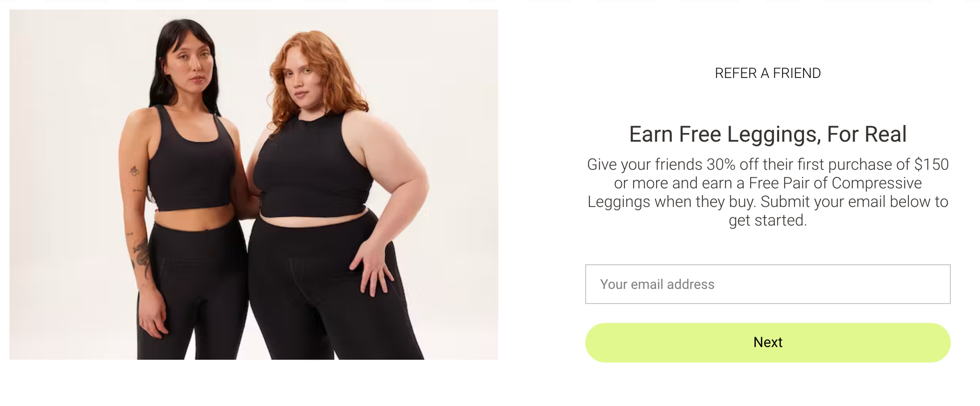Click the placeholder text in the email box

pos(657,284)
